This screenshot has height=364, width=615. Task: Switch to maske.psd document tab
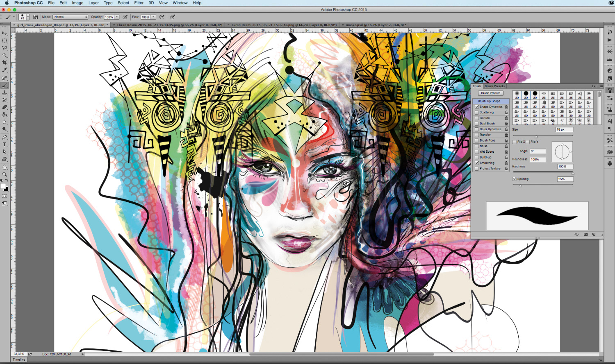coord(375,25)
